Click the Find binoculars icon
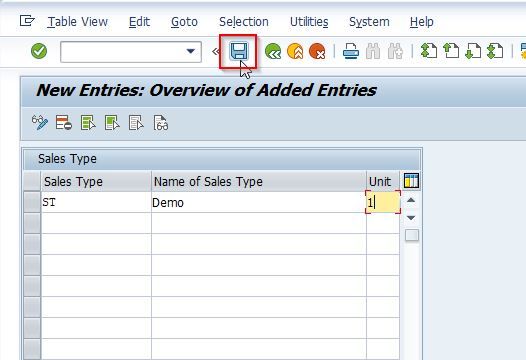This screenshot has width=526, height=360. (x=373, y=51)
